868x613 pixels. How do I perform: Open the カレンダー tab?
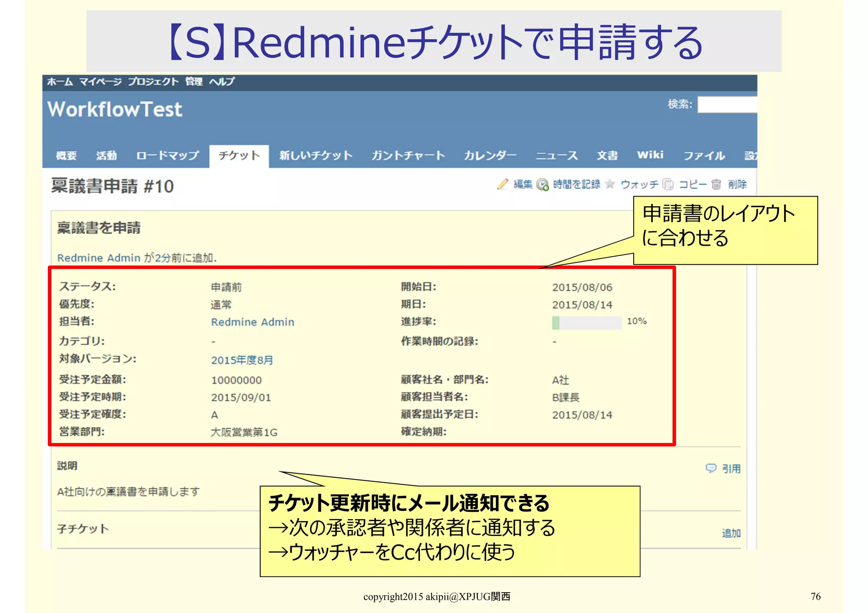[x=490, y=155]
